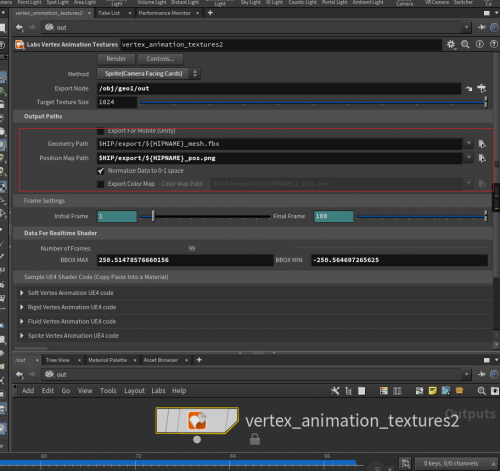Screen dimensions: 500x471
Task: Open the node info icon
Action: coord(479,44)
